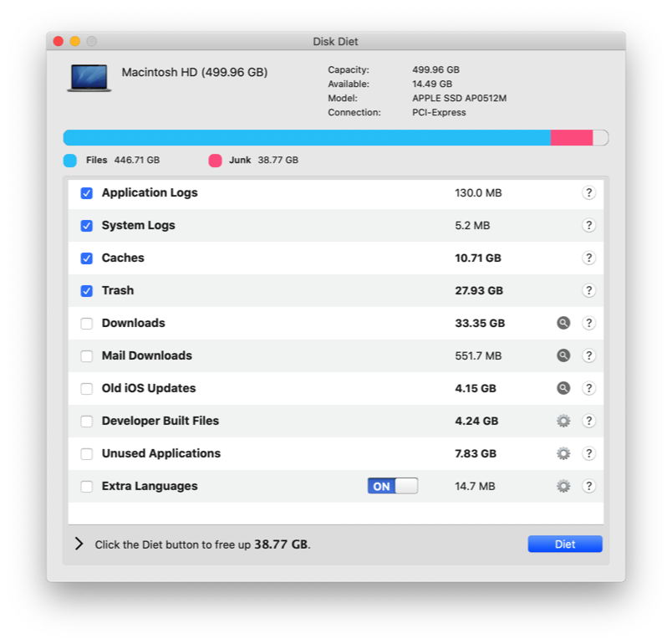The width and height of the screenshot is (672, 644).
Task: Inspect Downloads with magnifier icon
Action: [x=563, y=323]
